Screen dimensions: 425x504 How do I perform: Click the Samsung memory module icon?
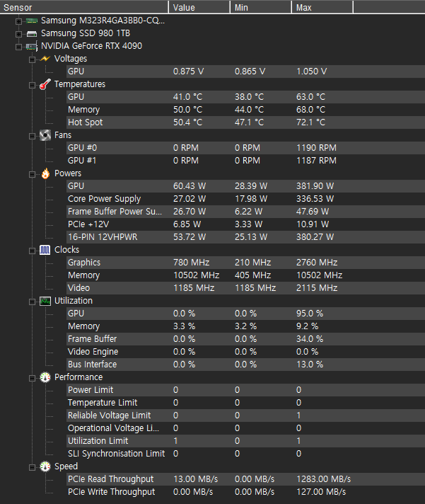(x=31, y=21)
